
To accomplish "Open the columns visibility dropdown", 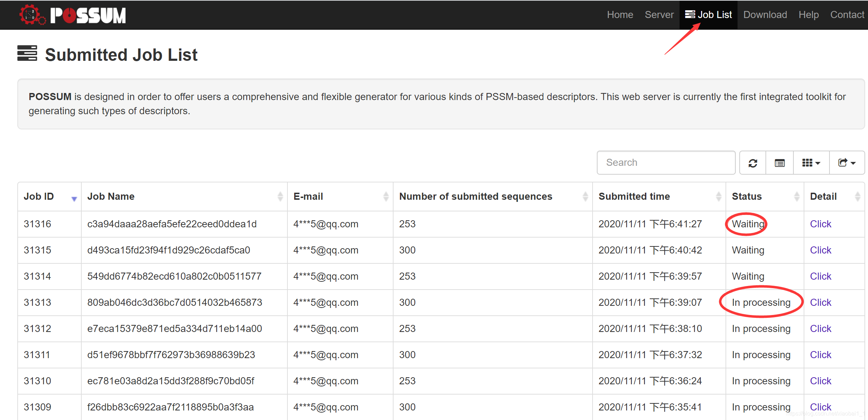I will (811, 163).
